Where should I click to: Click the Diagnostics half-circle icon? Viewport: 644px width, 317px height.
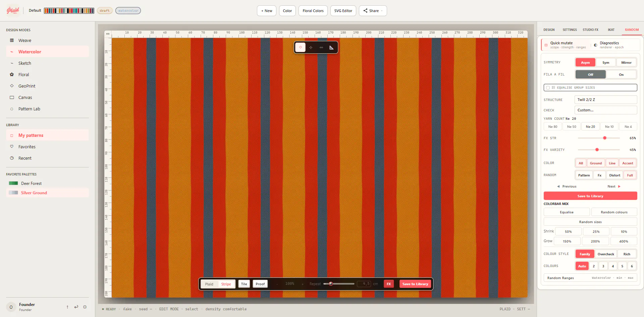[x=595, y=45]
